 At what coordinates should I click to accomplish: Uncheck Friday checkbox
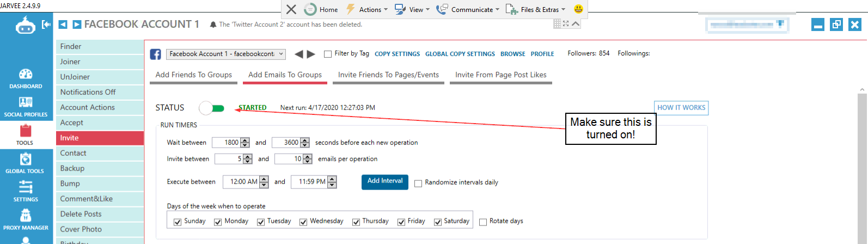pyautogui.click(x=401, y=222)
